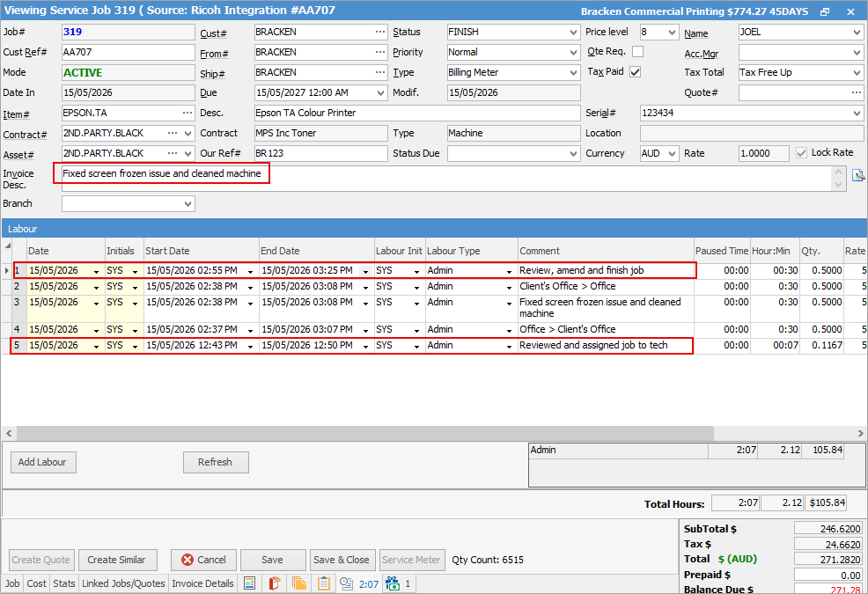868x594 pixels.
Task: Click the Labour grid horizontal scrollbar
Action: tap(364, 432)
